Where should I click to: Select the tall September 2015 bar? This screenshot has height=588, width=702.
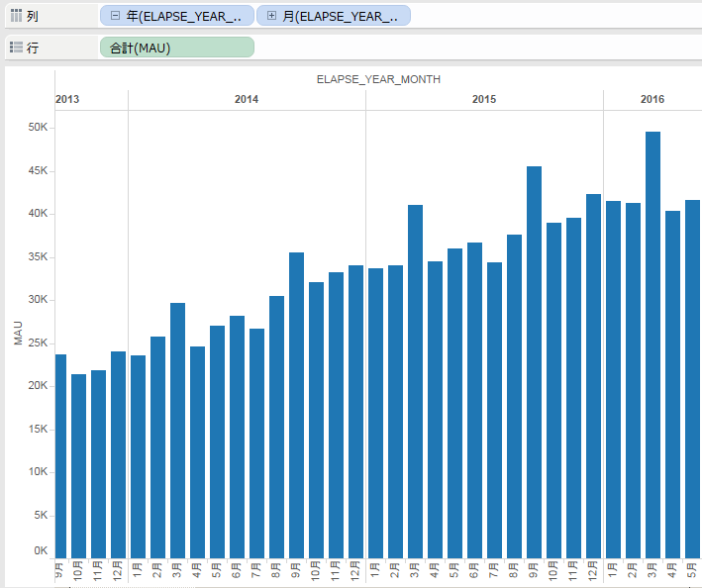[x=534, y=362]
